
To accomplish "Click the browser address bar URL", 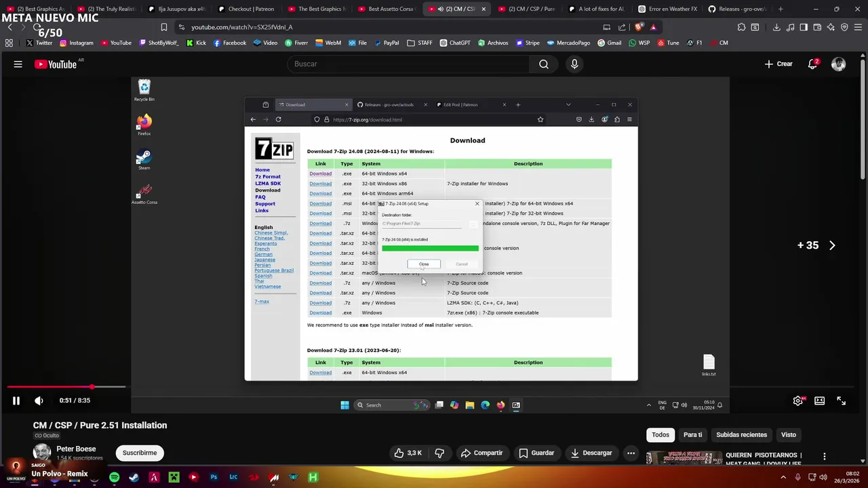I will 242,27.
